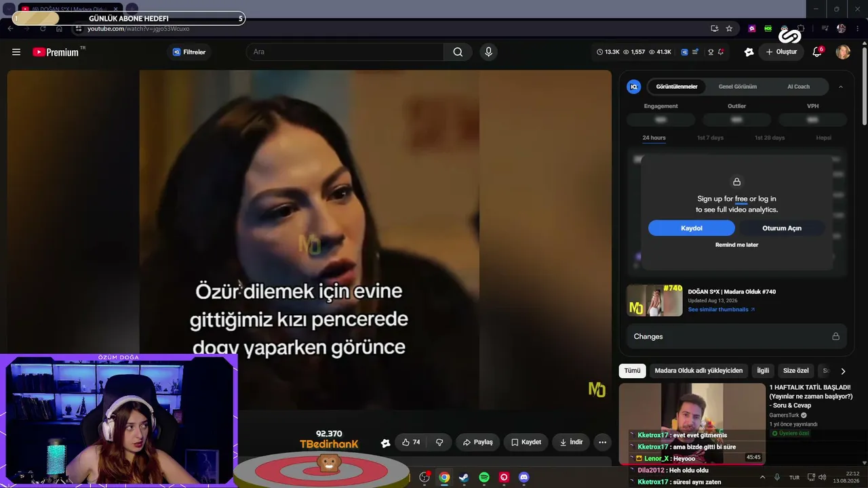Select the 24 hours time range
Viewport: 868px width, 488px height.
click(654, 138)
